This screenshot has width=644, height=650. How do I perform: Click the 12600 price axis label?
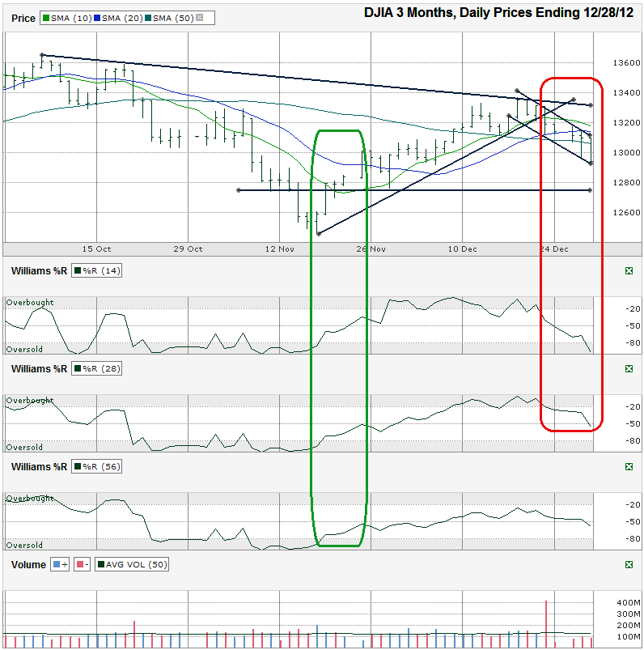point(626,212)
